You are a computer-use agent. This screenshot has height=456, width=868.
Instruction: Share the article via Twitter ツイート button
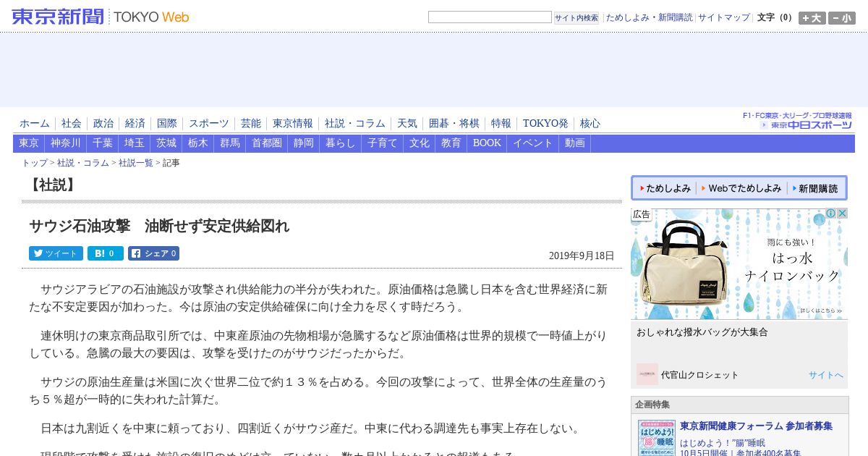pos(56,253)
